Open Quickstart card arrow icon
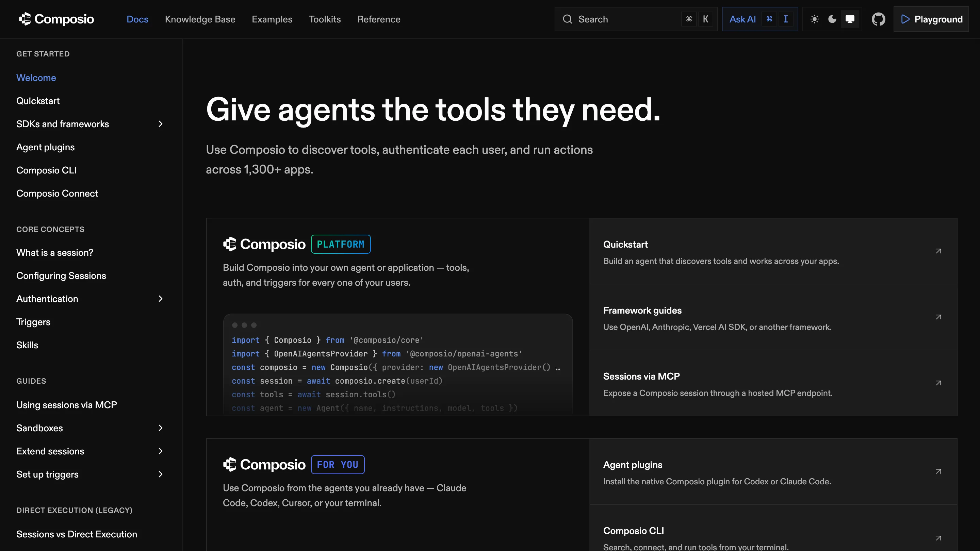Screen dimensions: 980x551 (x=938, y=251)
